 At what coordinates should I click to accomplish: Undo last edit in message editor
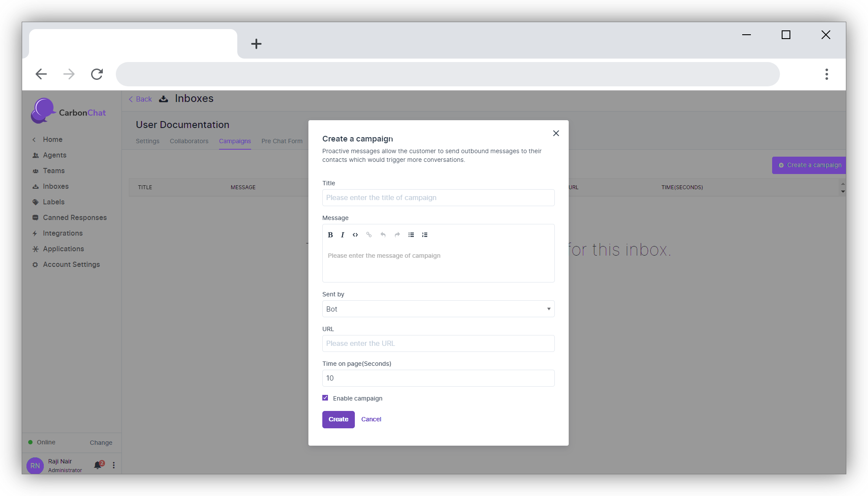[x=383, y=235]
